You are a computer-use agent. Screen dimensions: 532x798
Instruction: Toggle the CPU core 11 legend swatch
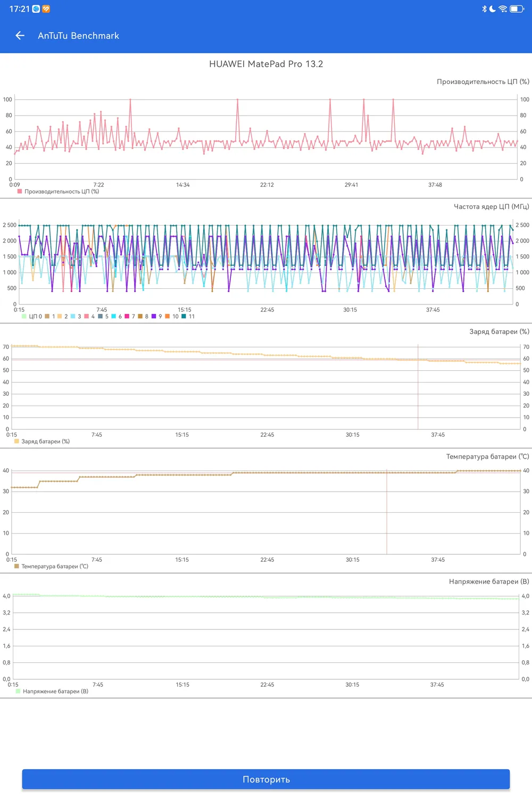pos(184,317)
